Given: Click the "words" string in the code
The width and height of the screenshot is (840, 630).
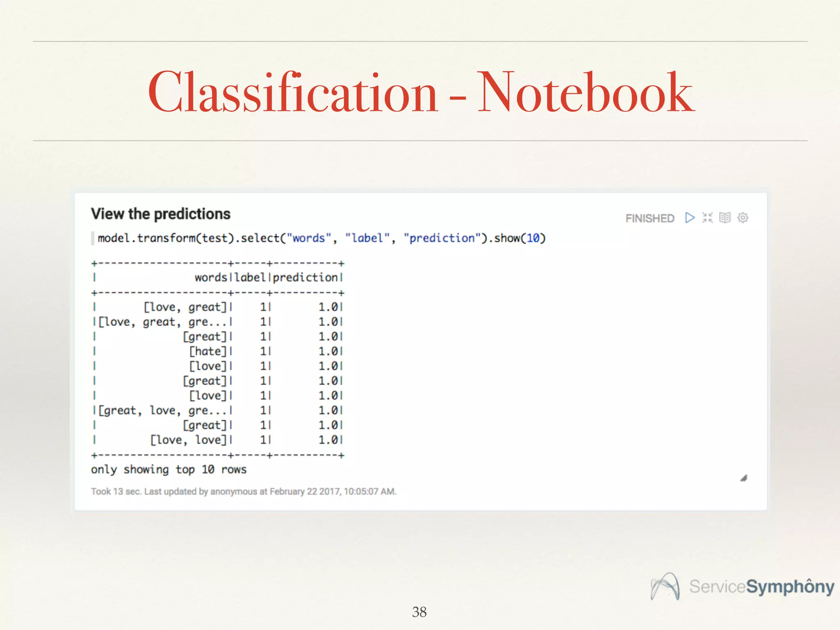Looking at the screenshot, I should (308, 238).
